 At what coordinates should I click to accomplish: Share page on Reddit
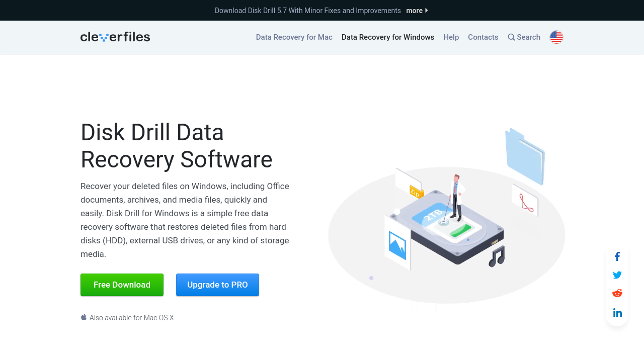617,294
